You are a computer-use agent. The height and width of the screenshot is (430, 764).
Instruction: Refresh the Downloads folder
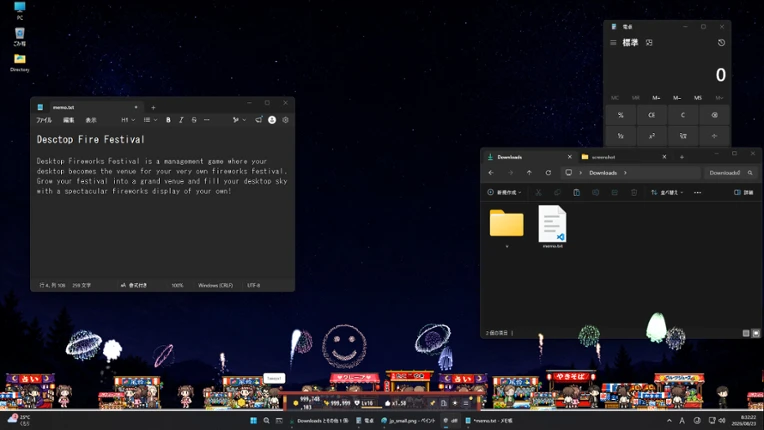(548, 173)
